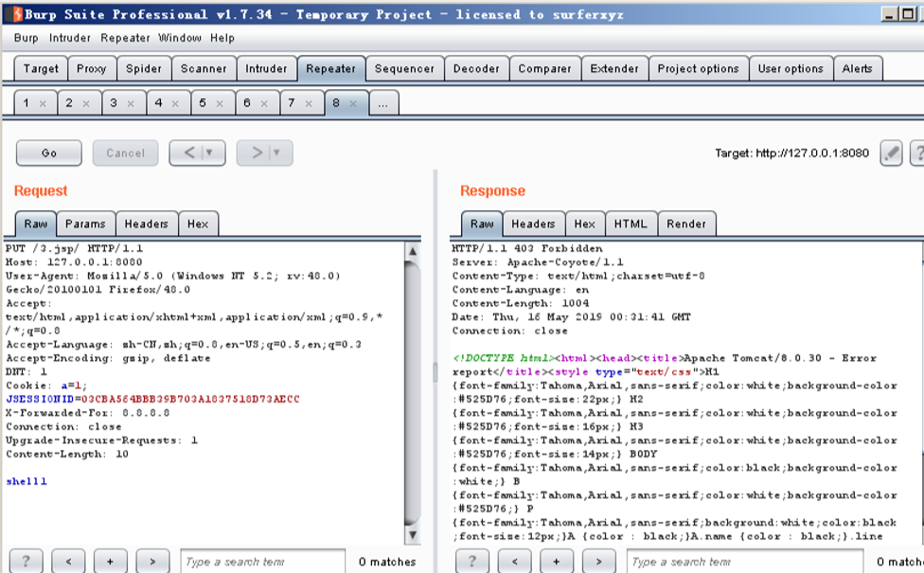Show request Hex tab

198,224
